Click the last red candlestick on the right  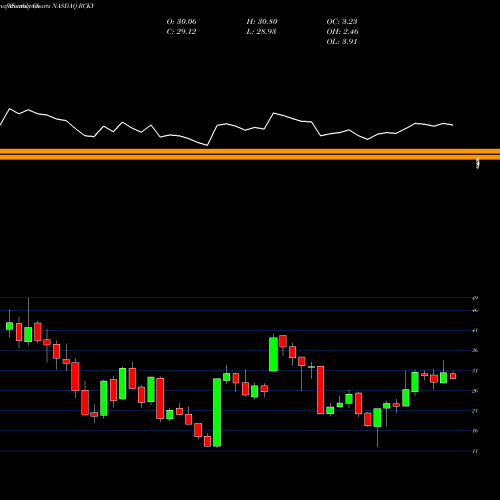point(453,376)
